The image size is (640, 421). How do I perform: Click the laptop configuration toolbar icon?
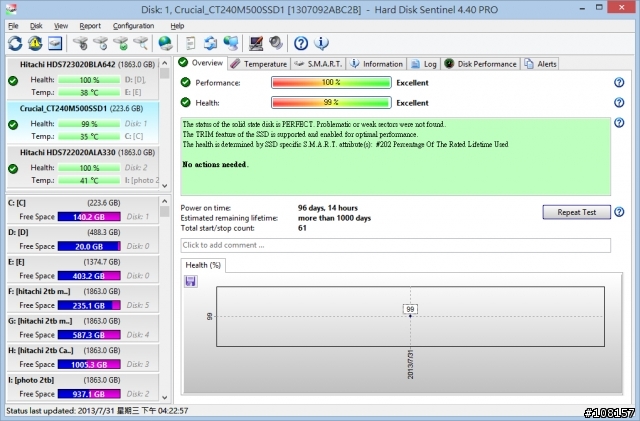256,43
